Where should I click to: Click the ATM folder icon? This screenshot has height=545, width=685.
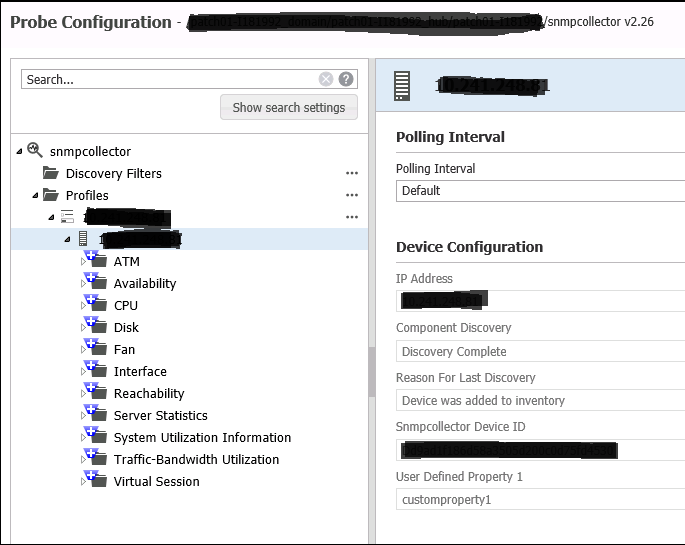[97, 260]
